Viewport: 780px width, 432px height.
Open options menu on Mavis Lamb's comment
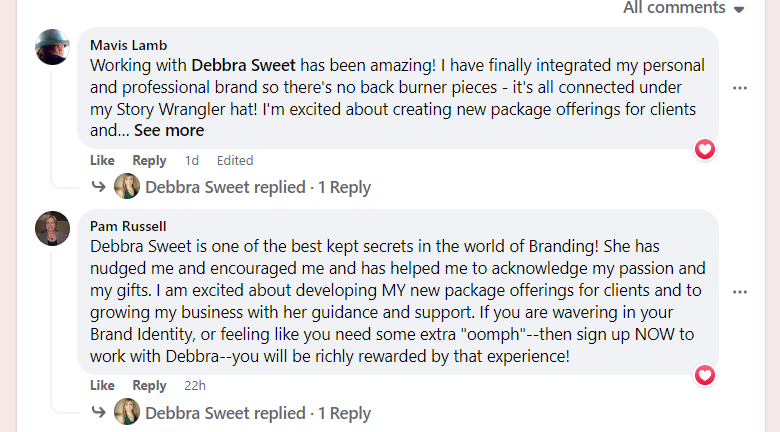click(740, 88)
